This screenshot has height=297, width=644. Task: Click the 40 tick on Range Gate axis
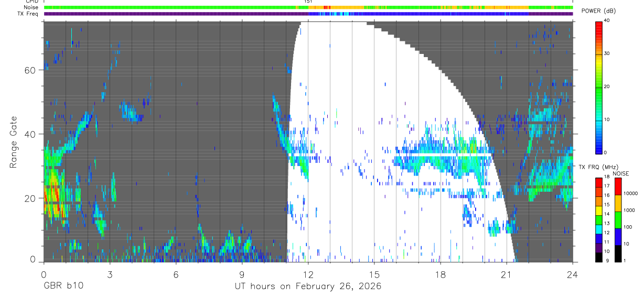(x=30, y=134)
